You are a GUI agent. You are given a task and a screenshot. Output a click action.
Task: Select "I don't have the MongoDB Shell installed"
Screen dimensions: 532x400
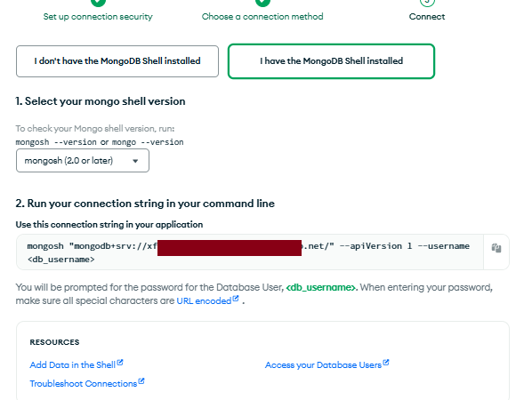coord(117,61)
